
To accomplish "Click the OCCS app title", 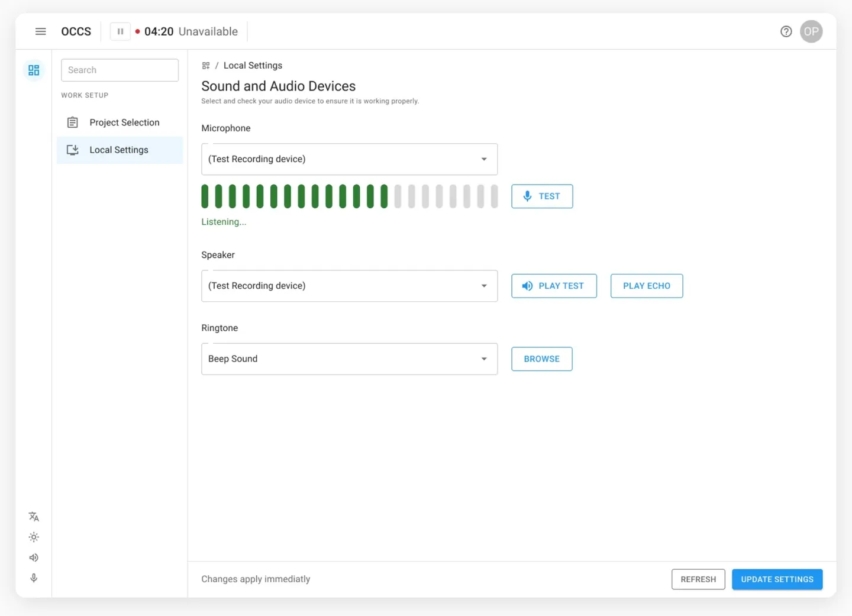I will coord(76,31).
